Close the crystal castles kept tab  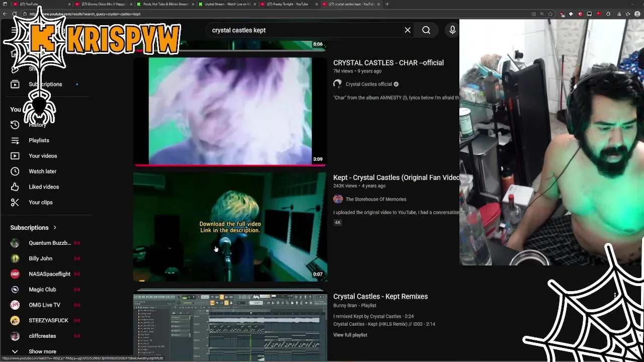pyautogui.click(x=379, y=4)
